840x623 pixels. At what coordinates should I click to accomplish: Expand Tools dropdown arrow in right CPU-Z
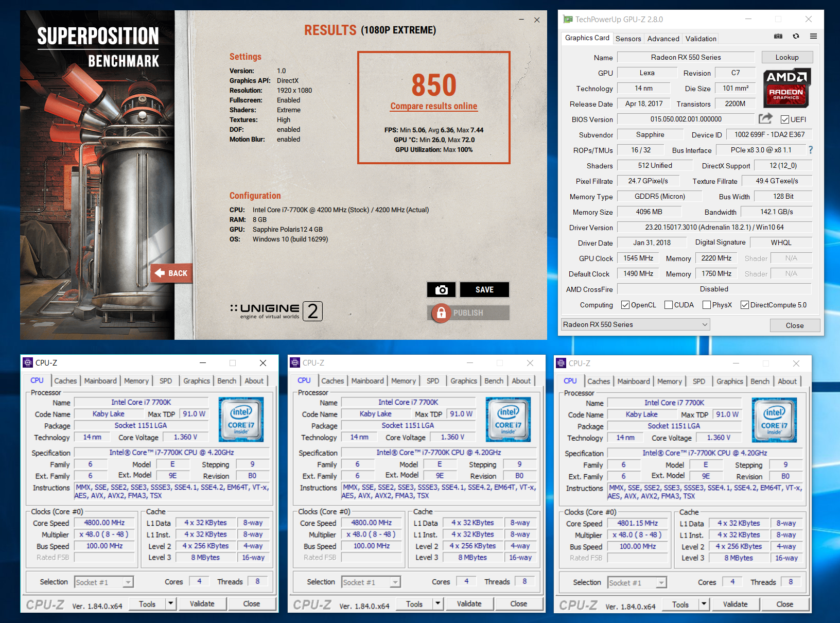tap(704, 604)
